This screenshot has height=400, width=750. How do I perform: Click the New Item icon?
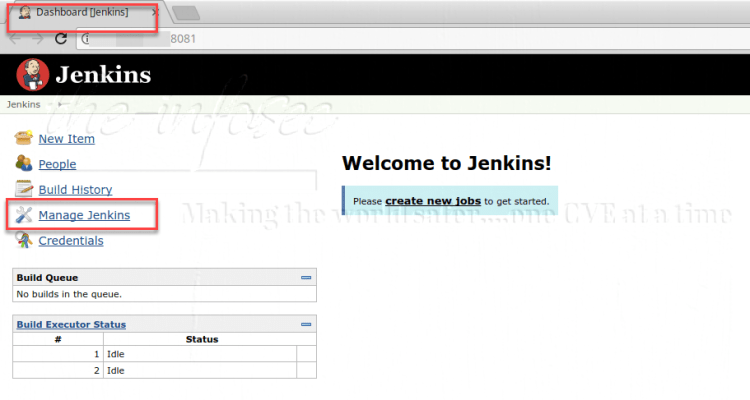click(x=24, y=138)
